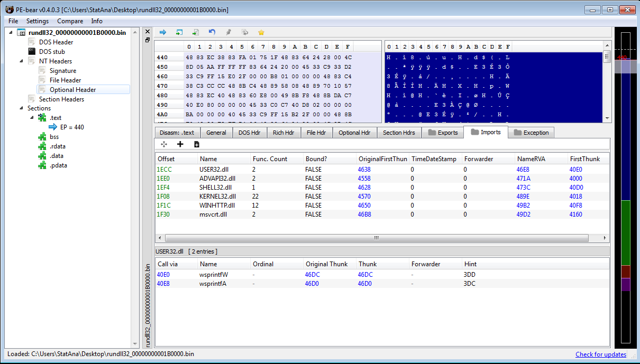The image size is (640, 364).
Task: Click the plus icon above the imports table
Action: pyautogui.click(x=180, y=144)
